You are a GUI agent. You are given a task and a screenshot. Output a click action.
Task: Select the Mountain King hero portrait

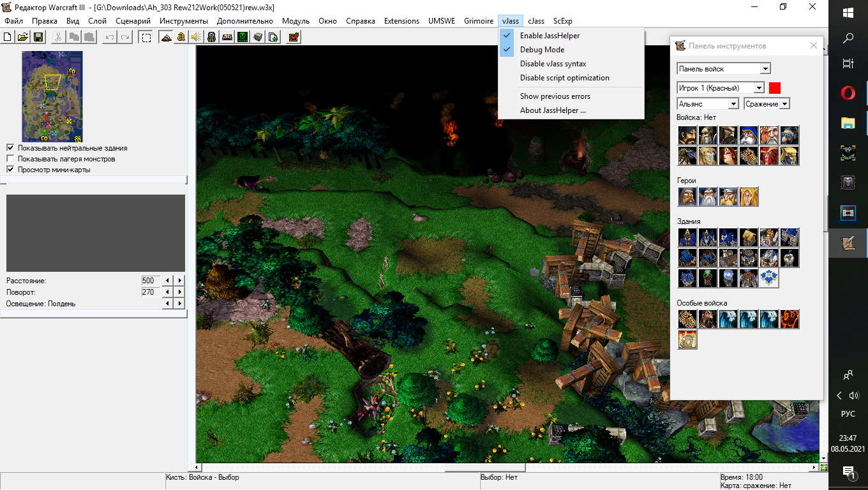tap(728, 197)
